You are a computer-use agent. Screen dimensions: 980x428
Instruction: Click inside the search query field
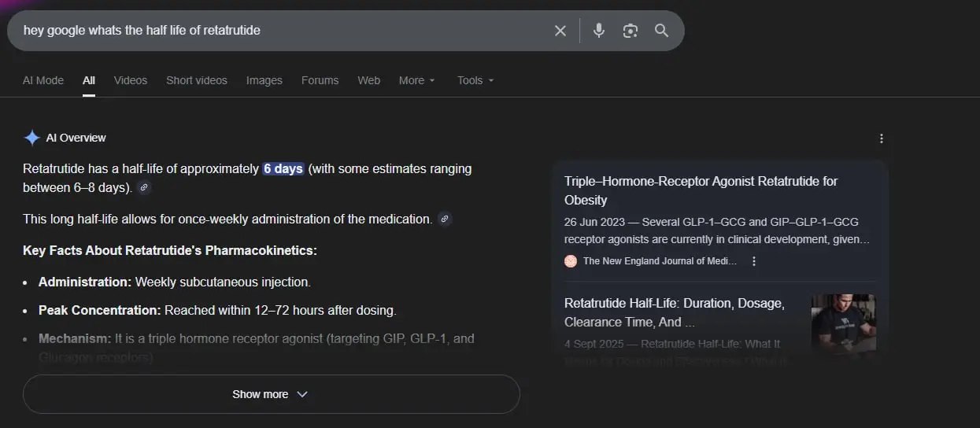pos(283,31)
